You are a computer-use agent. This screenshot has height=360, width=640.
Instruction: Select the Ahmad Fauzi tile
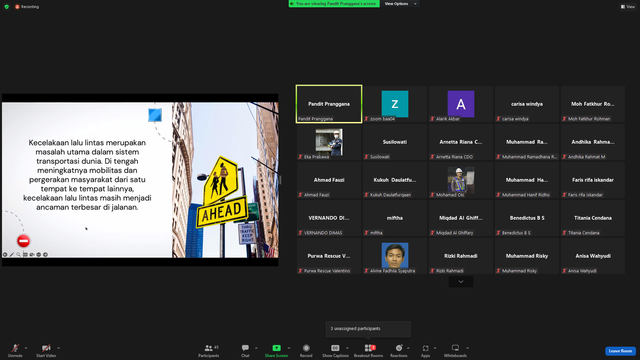click(x=329, y=180)
